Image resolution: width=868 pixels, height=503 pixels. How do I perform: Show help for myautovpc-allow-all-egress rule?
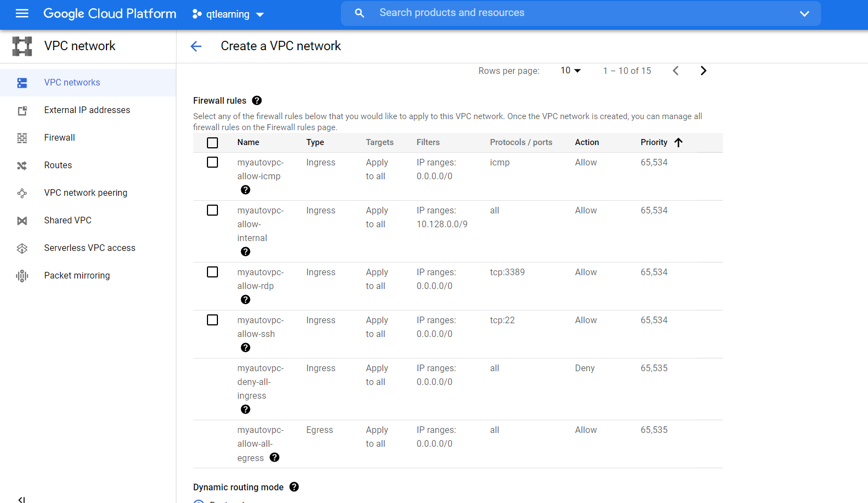click(x=274, y=457)
